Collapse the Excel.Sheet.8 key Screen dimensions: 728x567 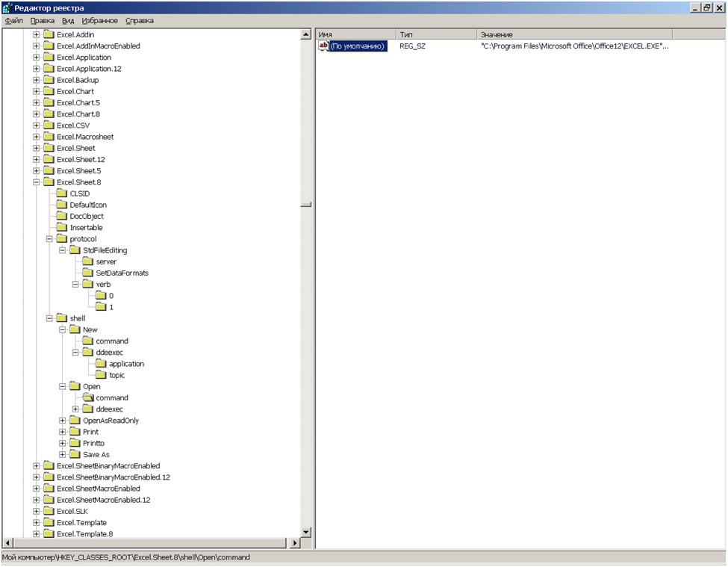[36, 182]
